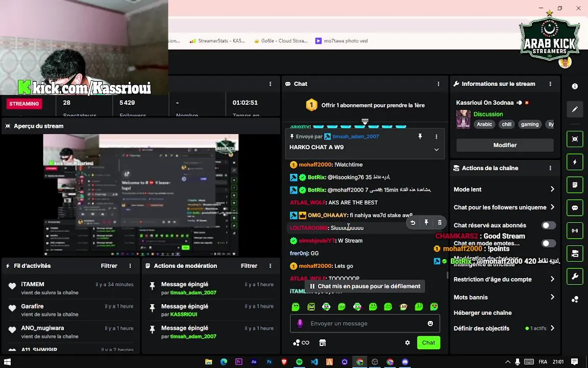Open Spotify from the taskbar
Screen dimensions: 588x368
pyautogui.click(x=299, y=362)
